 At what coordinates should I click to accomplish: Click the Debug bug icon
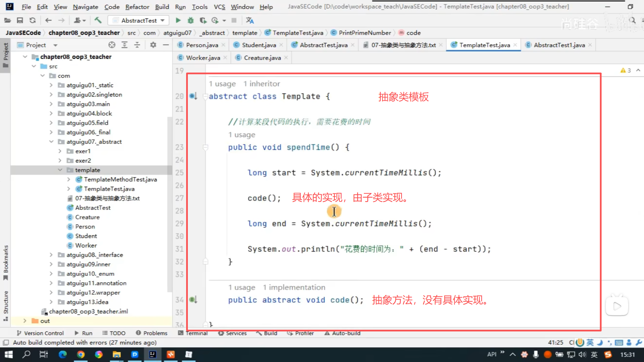pyautogui.click(x=191, y=20)
